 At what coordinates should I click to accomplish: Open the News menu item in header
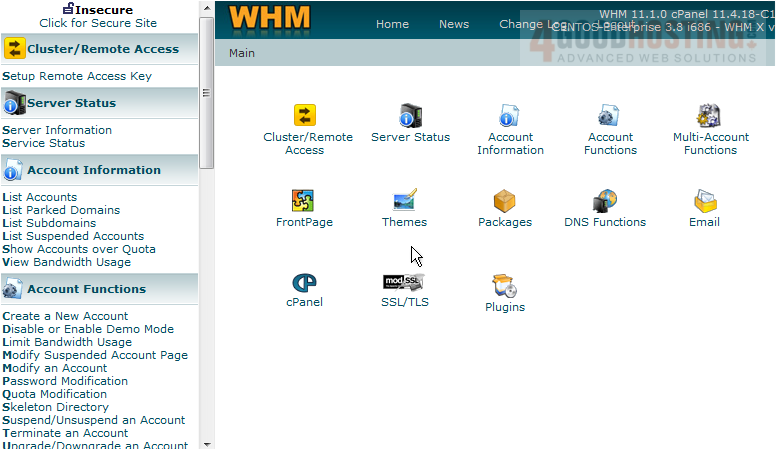click(454, 24)
